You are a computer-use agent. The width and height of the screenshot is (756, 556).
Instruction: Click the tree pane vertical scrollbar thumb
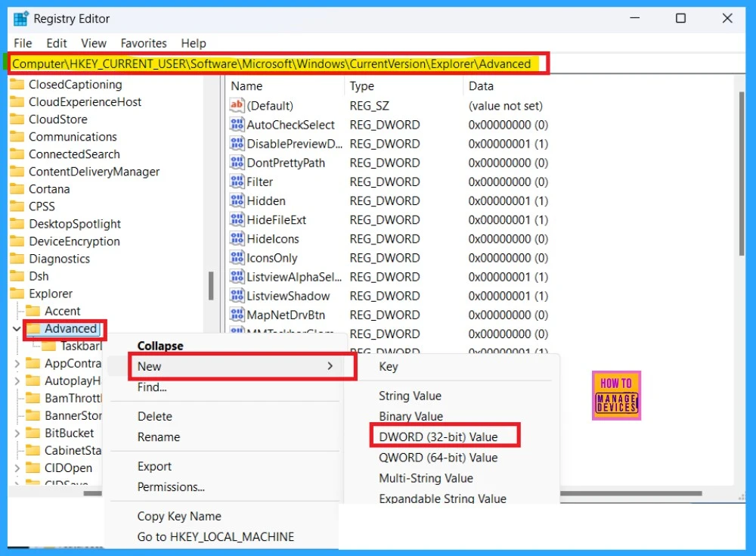coord(211,285)
